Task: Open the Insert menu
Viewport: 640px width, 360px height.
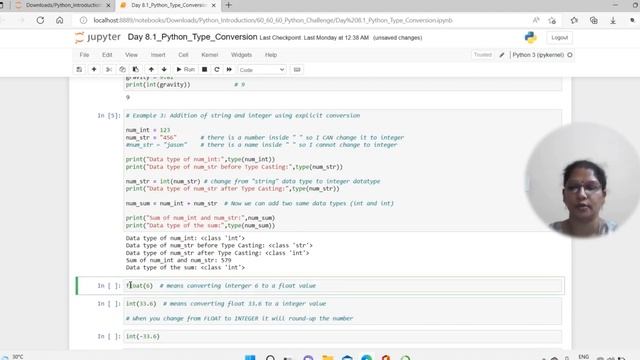Action: (158, 55)
